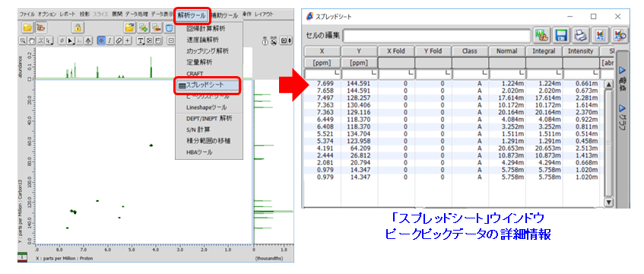
Task: Click add-data icon with green plus
Action: 144,27
